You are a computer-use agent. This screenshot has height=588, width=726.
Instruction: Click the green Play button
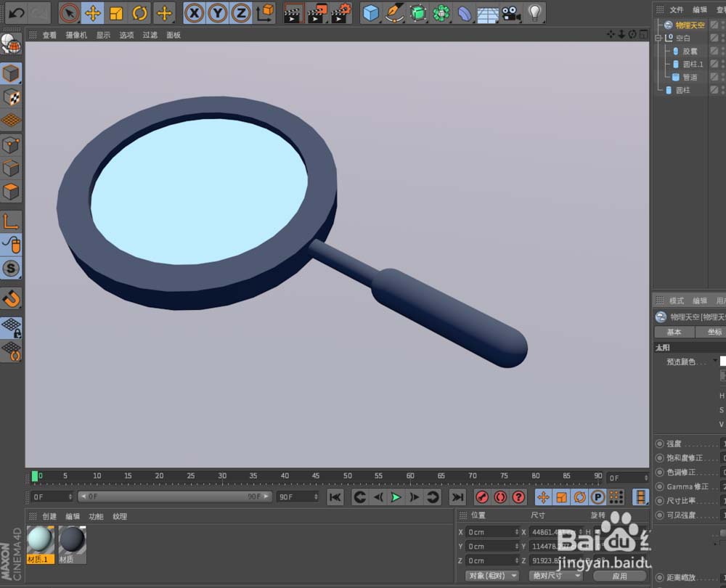396,497
